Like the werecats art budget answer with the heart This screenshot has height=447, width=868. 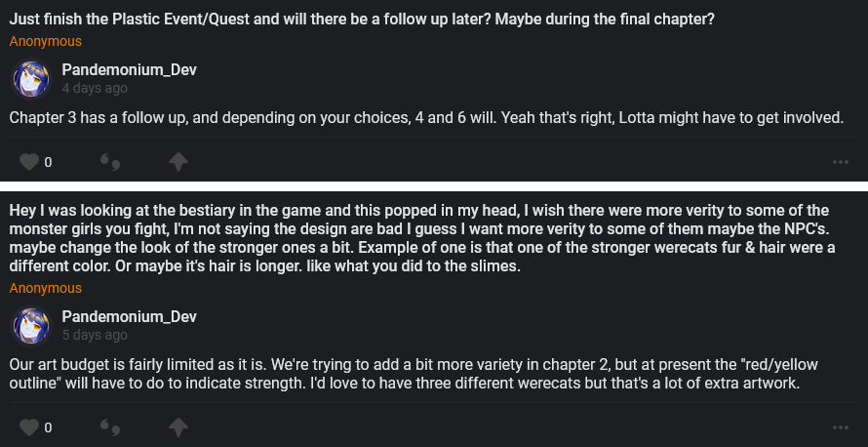pos(29,427)
